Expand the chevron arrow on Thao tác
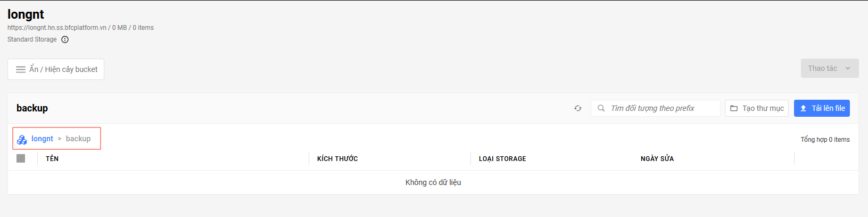The height and width of the screenshot is (217, 868). 848,68
